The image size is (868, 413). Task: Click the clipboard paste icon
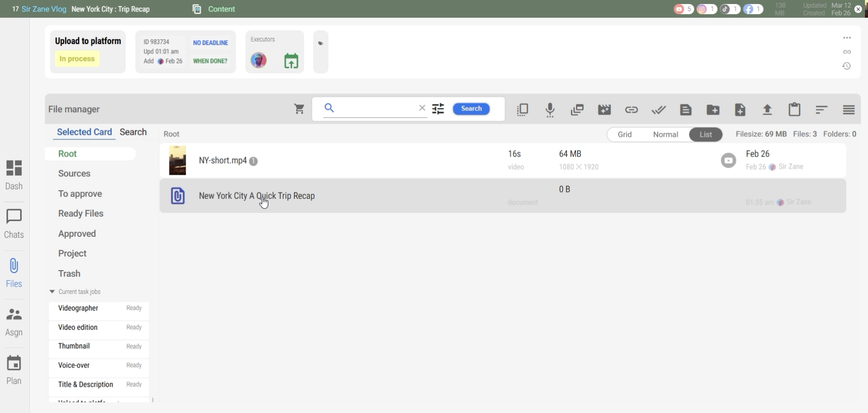(794, 110)
